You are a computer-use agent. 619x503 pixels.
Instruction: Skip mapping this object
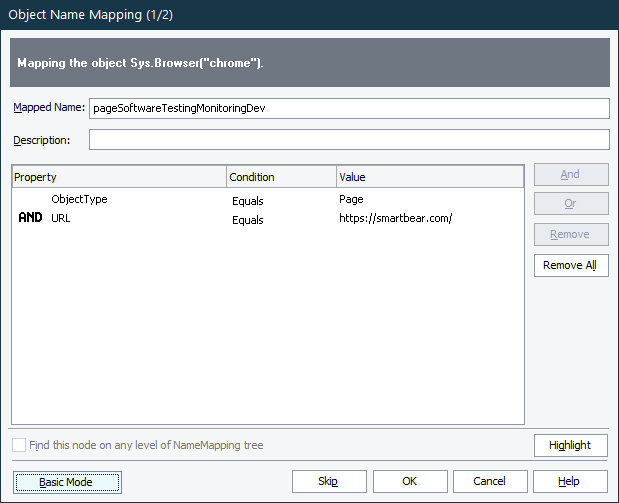pos(328,481)
